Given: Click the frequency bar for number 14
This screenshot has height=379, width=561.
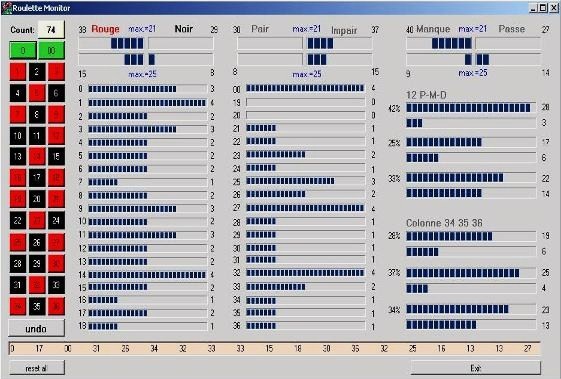Looking at the screenshot, I should (x=147, y=275).
